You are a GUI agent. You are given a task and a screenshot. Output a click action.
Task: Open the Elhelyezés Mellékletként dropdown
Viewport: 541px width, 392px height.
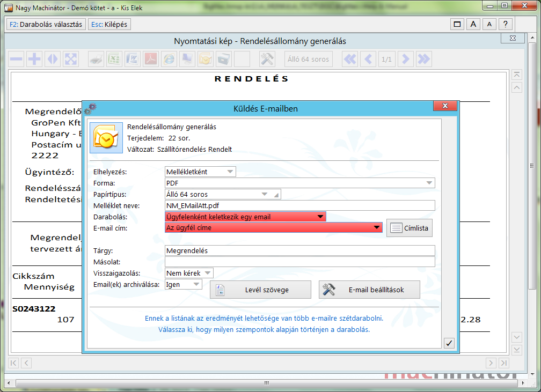(201, 172)
